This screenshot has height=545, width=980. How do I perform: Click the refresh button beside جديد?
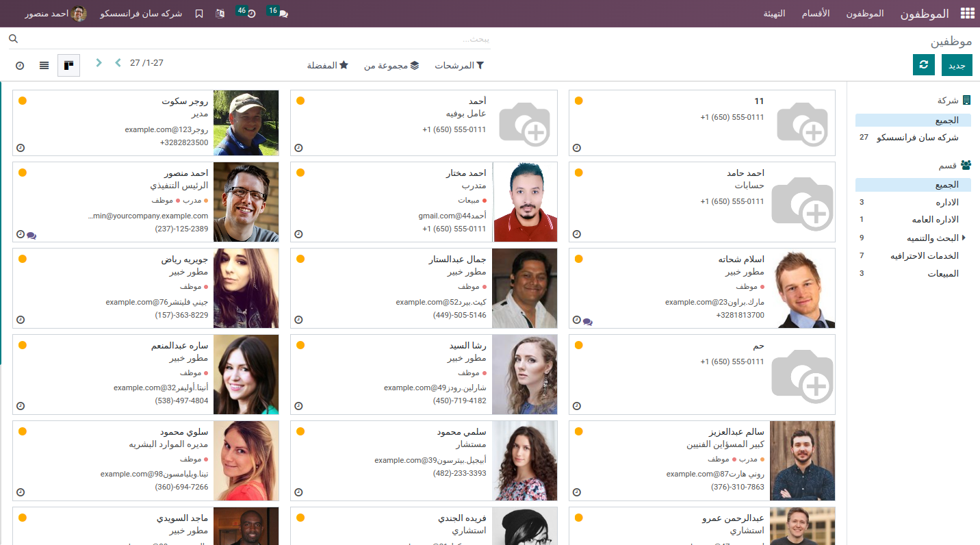point(924,65)
